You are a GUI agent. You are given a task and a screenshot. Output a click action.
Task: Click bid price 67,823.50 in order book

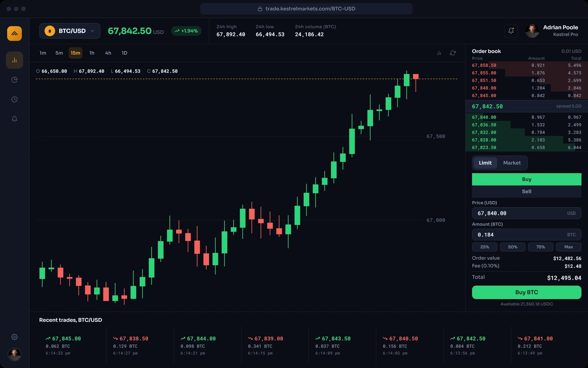(x=484, y=147)
